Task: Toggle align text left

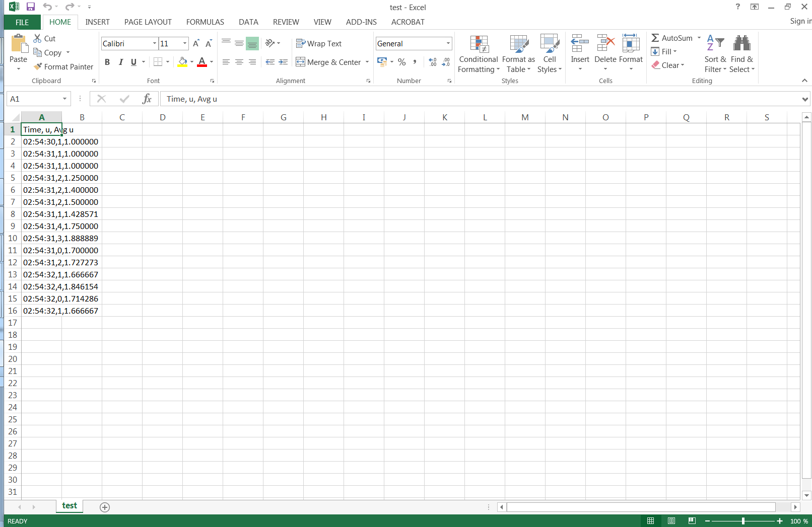Action: point(226,62)
